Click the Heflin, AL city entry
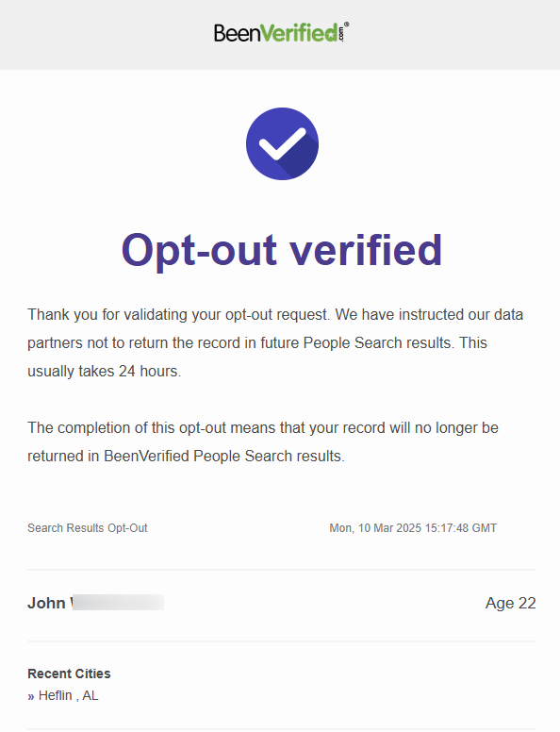The width and height of the screenshot is (560, 732). (x=69, y=695)
